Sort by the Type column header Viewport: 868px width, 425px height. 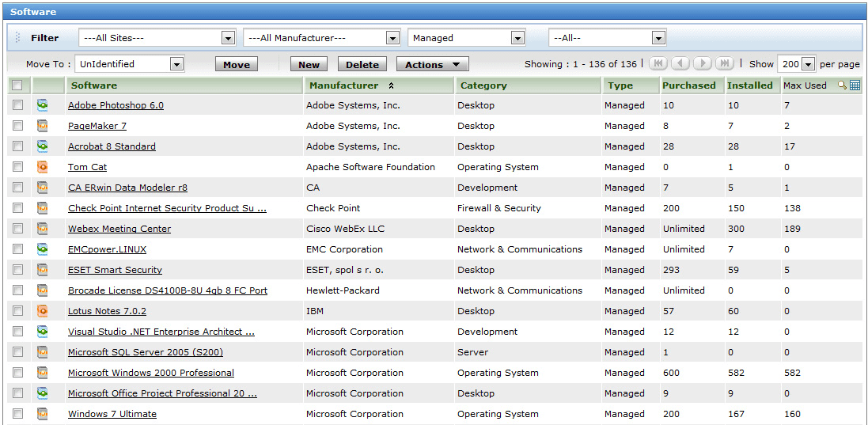pos(631,85)
